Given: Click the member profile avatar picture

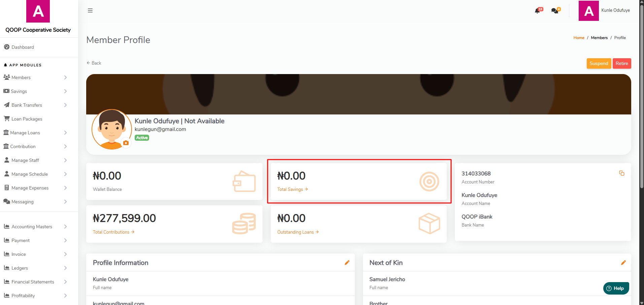Looking at the screenshot, I should point(112,129).
